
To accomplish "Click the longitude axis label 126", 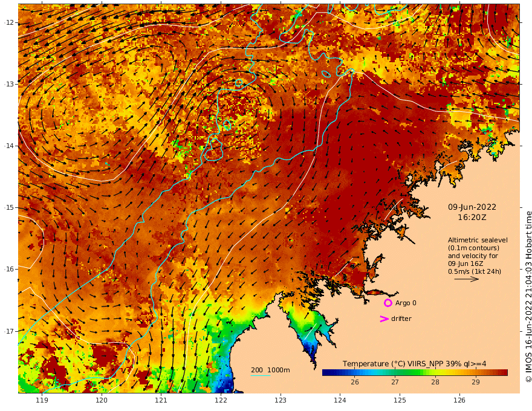I will [459, 400].
